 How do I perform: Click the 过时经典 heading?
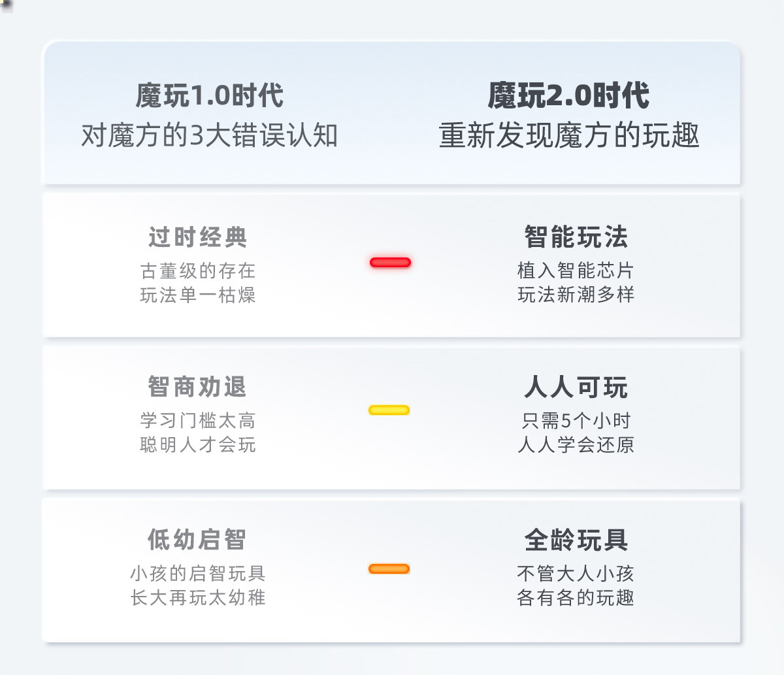[x=197, y=237]
